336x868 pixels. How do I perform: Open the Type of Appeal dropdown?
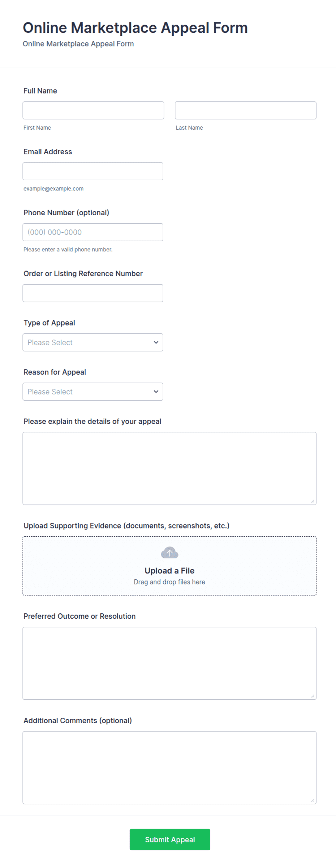click(x=93, y=342)
